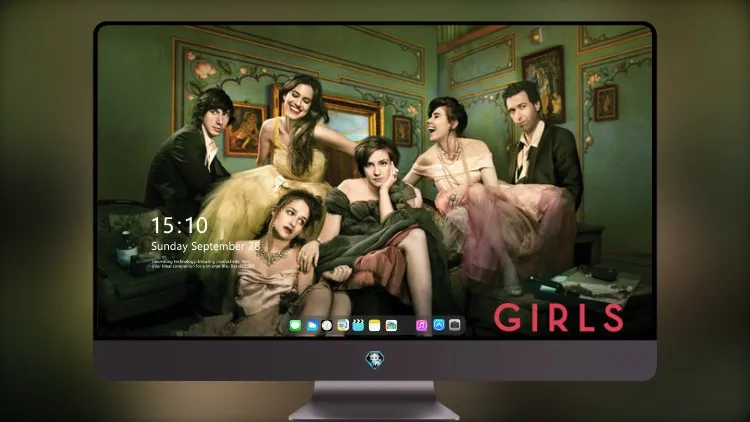Click the wall sconce lamp on wallpaper
Image resolution: width=750 pixels, height=422 pixels.
click(x=537, y=35)
